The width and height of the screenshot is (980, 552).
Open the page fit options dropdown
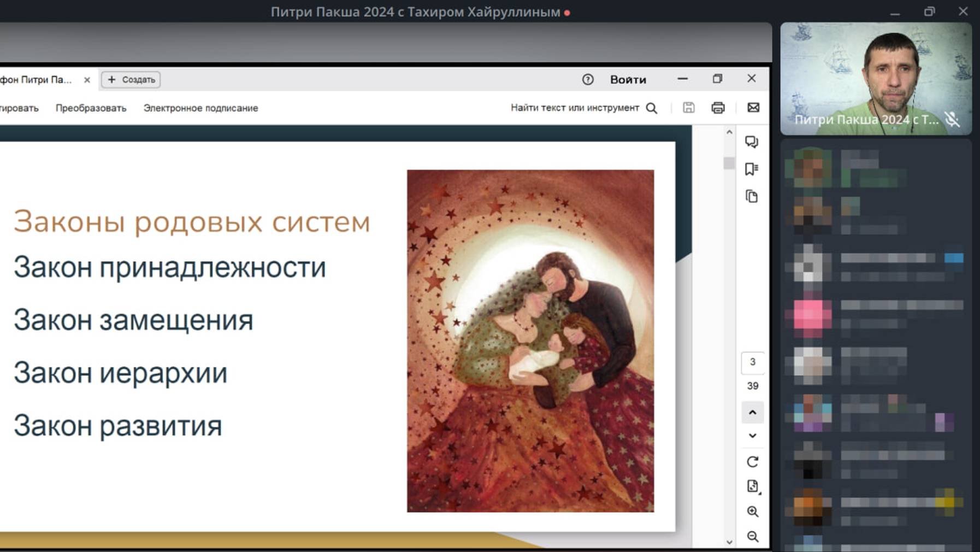click(752, 485)
